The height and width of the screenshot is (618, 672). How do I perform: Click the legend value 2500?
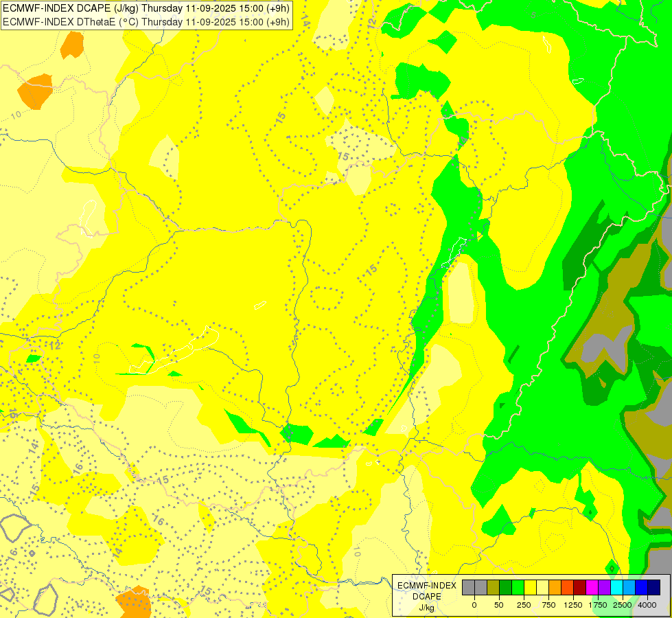pos(623,605)
